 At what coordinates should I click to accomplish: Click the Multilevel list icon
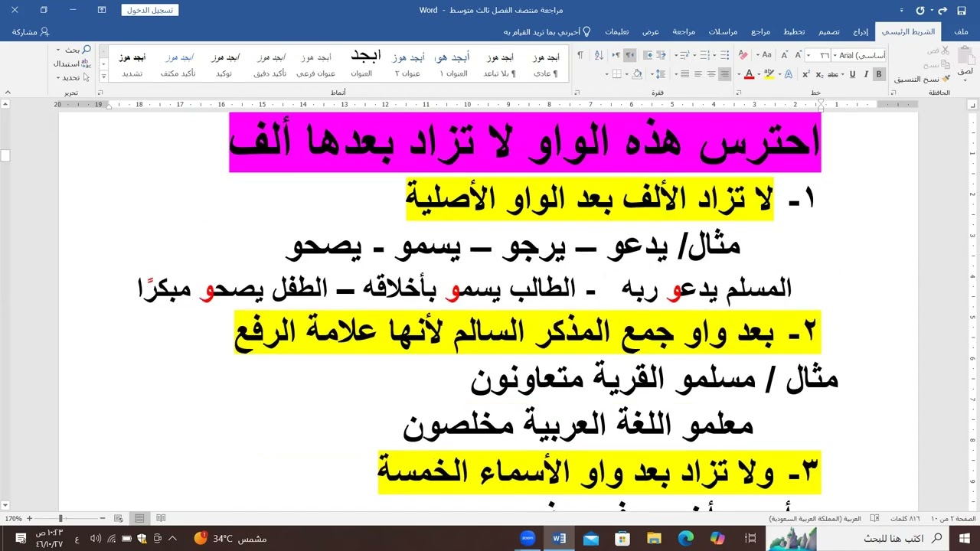coord(685,55)
